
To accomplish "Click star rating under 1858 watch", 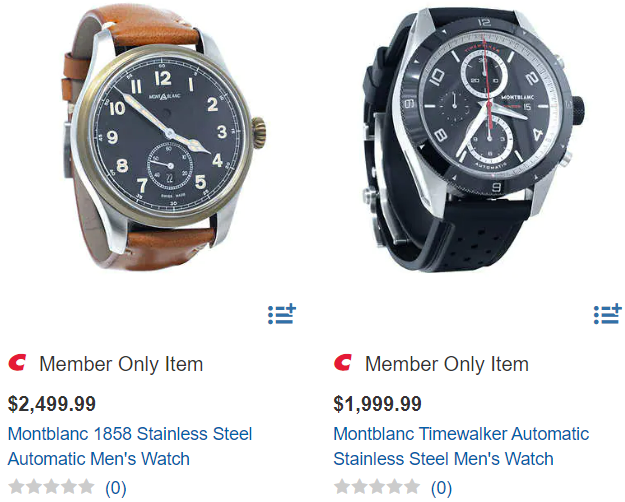I will [51, 487].
